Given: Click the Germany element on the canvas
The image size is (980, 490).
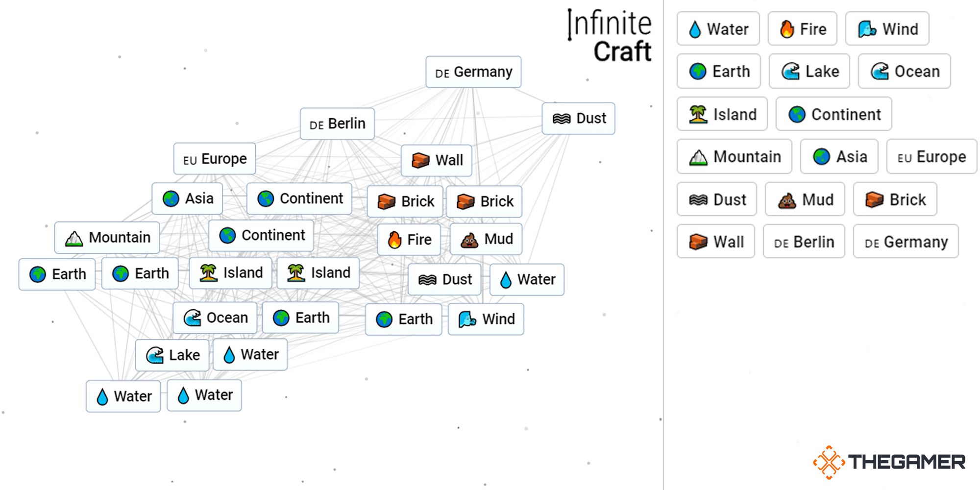Looking at the screenshot, I should (473, 72).
